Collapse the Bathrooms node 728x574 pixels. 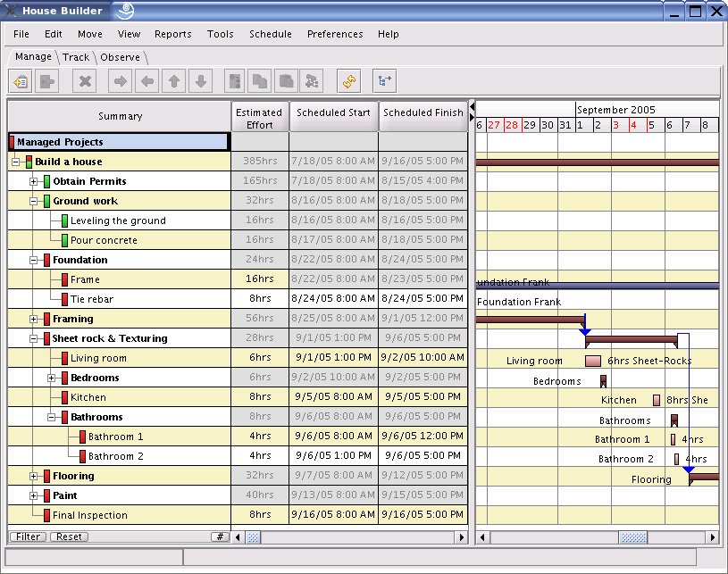point(52,417)
